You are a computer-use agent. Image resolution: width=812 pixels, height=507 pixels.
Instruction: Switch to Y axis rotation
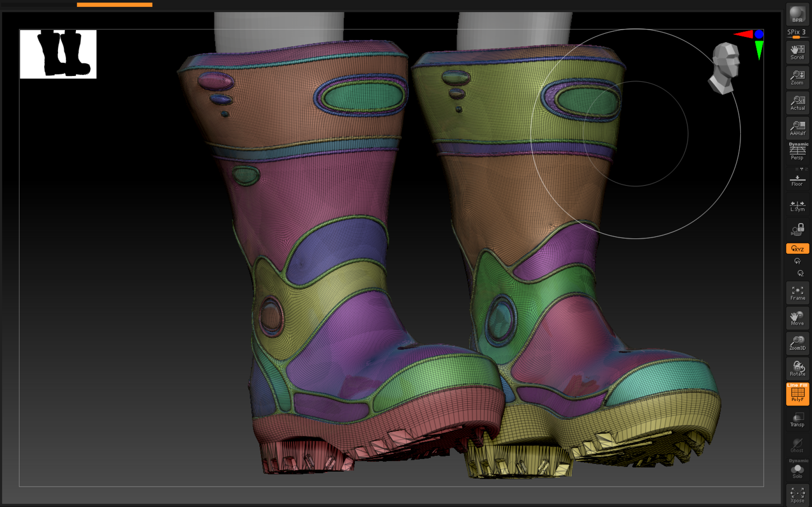click(797, 261)
